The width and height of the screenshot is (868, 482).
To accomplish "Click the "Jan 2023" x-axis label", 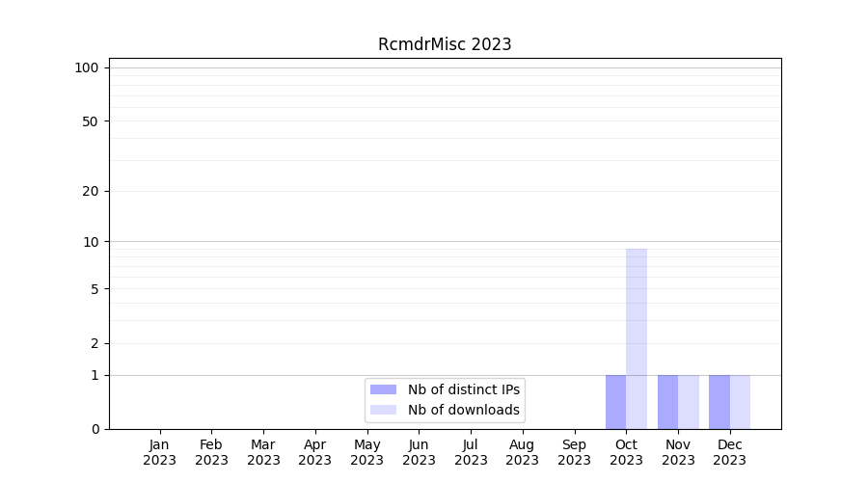I will 159,452.
